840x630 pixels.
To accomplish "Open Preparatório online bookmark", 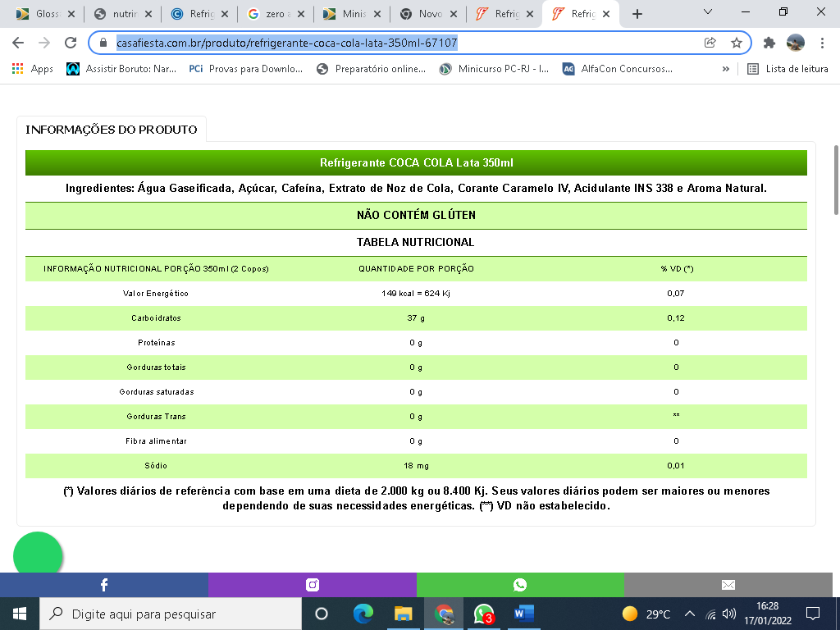I will [x=372, y=69].
